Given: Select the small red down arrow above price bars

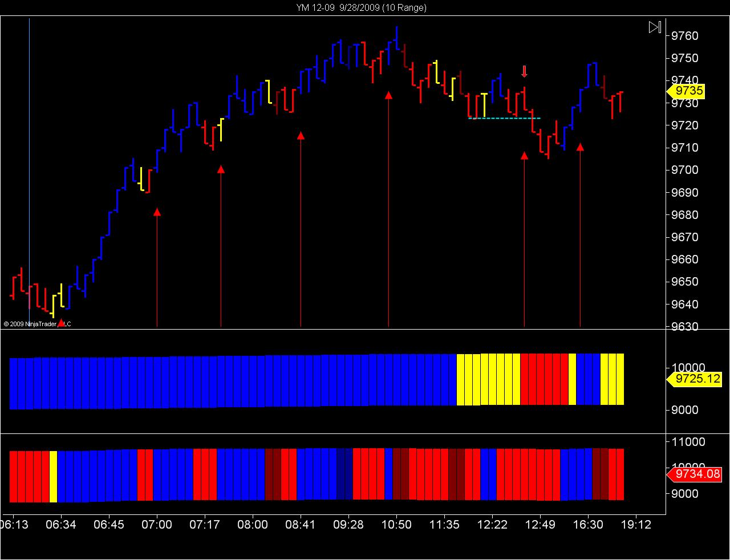Looking at the screenshot, I should click(x=524, y=71).
